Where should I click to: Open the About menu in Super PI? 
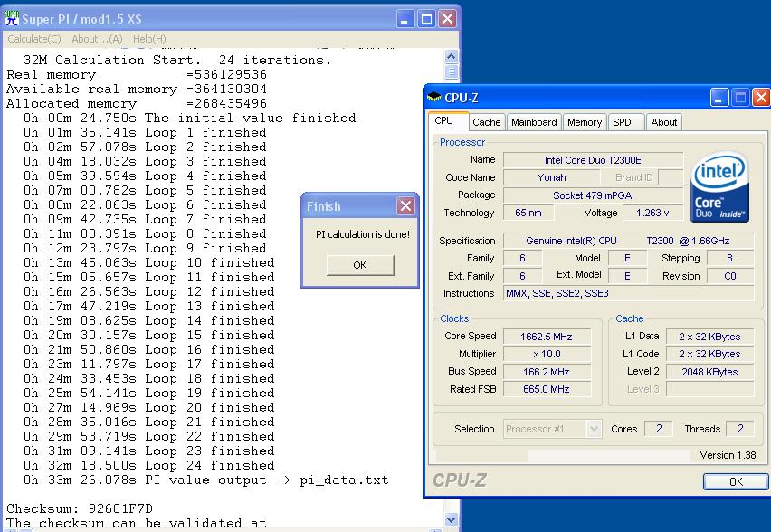97,39
